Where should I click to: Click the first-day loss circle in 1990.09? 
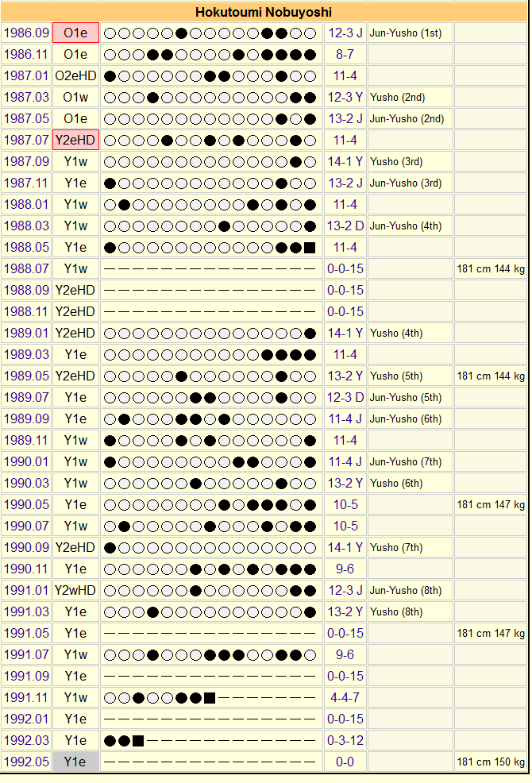pos(110,548)
